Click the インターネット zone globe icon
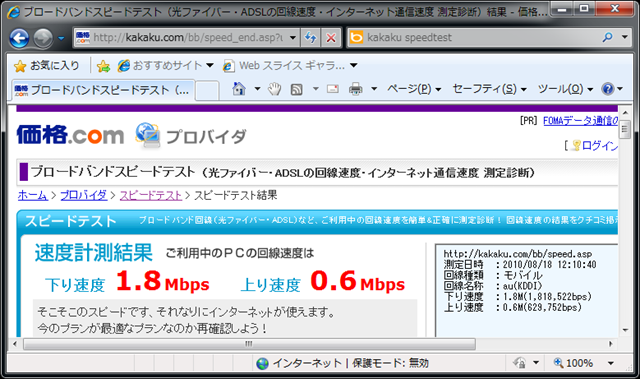 (262, 363)
